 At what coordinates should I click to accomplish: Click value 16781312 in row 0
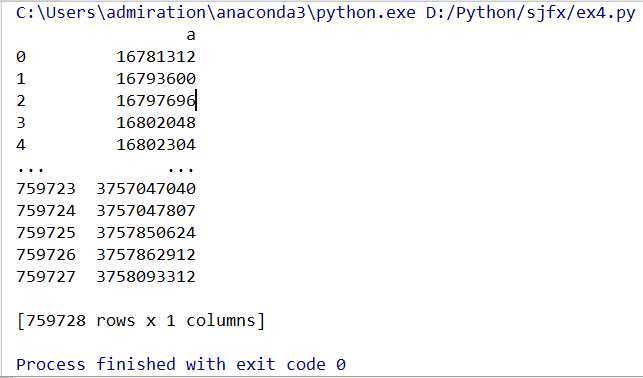(156, 57)
